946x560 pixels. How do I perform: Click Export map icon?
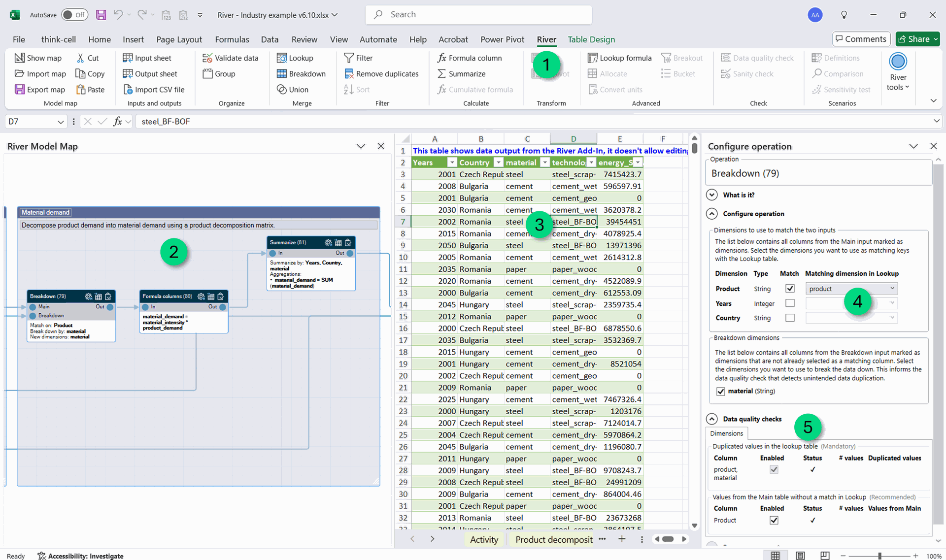click(x=19, y=89)
